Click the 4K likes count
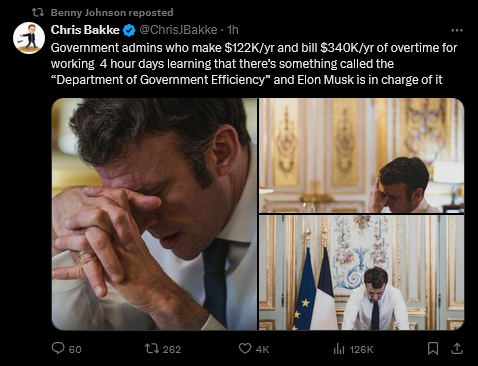The width and height of the screenshot is (478, 366). (262, 349)
